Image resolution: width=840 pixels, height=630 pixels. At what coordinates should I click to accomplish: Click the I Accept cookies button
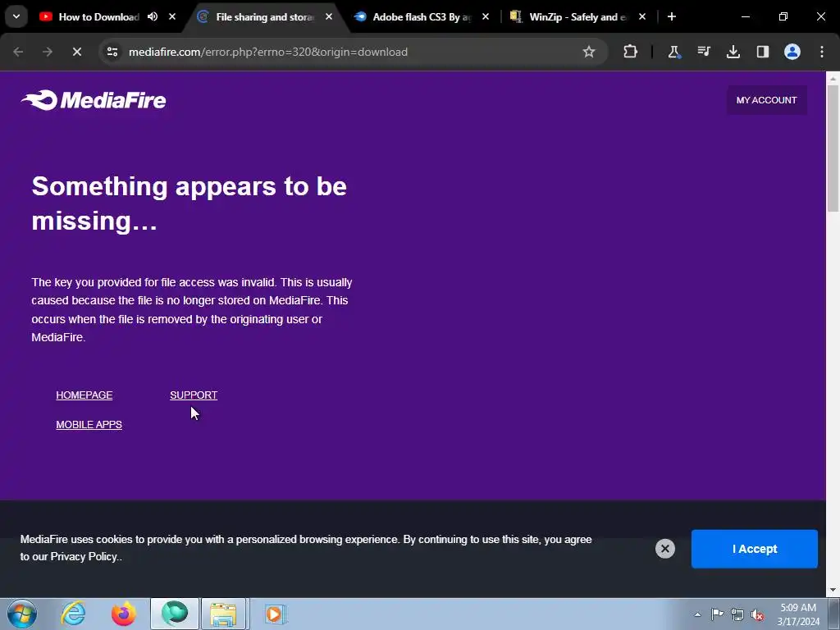(x=755, y=549)
